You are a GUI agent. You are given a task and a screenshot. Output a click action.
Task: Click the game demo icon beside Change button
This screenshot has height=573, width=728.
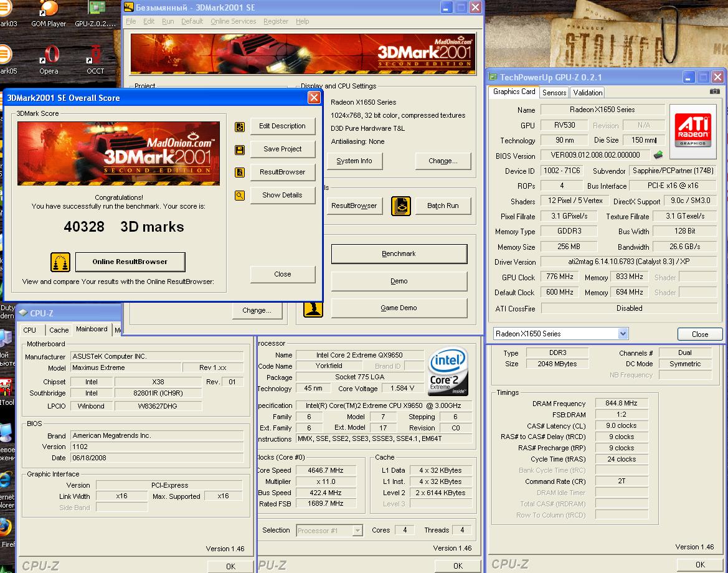[313, 309]
